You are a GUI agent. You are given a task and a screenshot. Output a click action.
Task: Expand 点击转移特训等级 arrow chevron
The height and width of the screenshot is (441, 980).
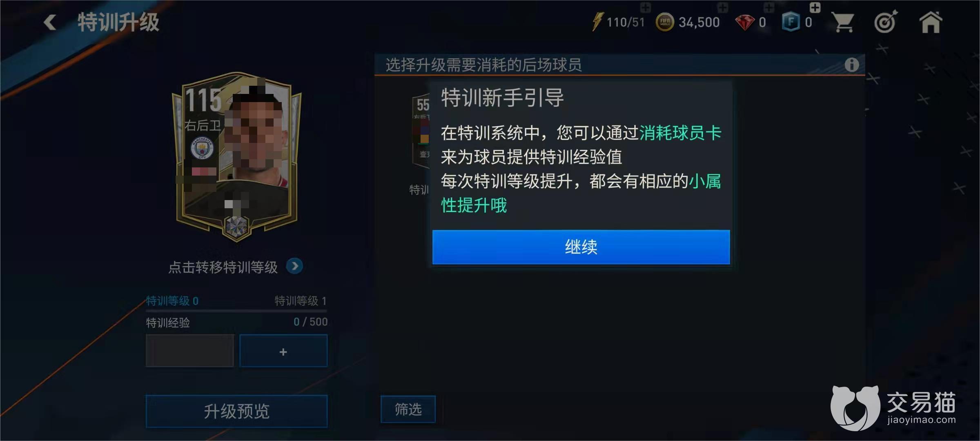[294, 267]
